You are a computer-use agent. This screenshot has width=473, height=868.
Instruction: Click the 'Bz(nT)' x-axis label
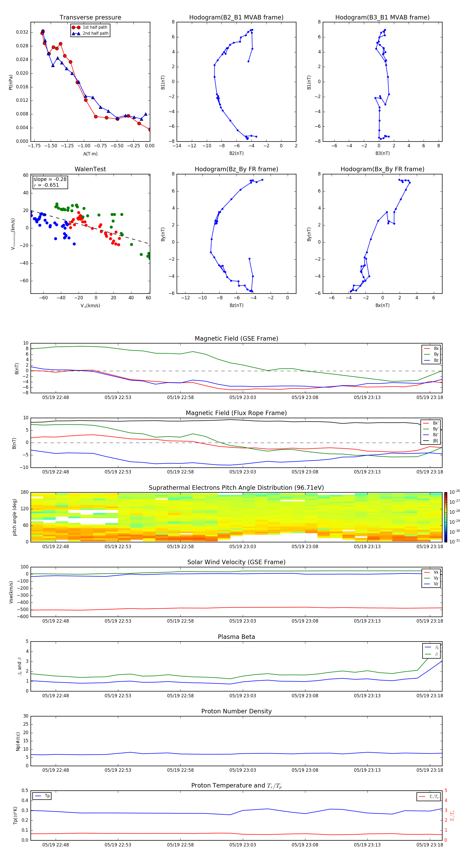[x=236, y=305]
